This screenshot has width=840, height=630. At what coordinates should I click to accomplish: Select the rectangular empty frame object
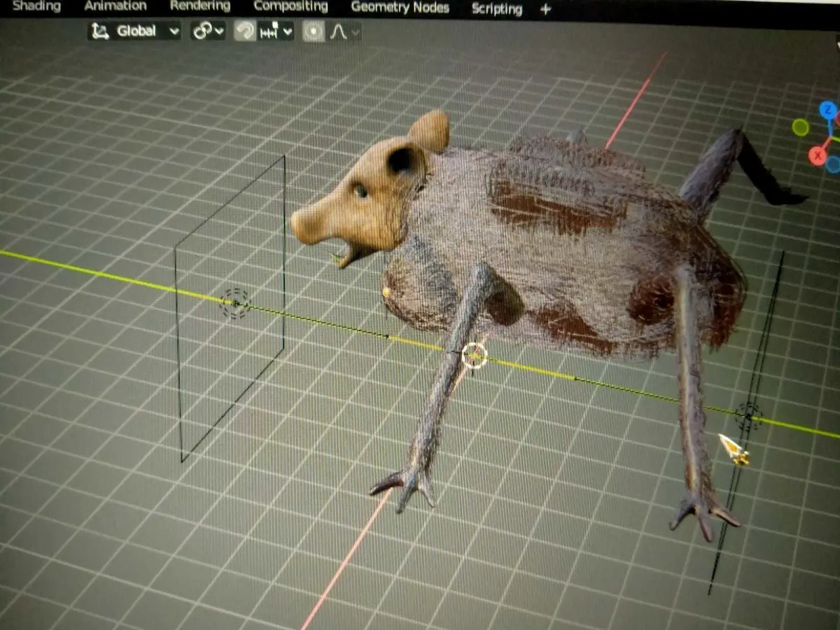tap(230, 308)
